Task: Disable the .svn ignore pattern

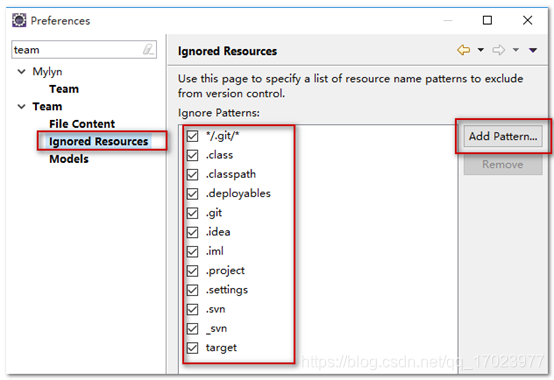Action: pos(193,309)
